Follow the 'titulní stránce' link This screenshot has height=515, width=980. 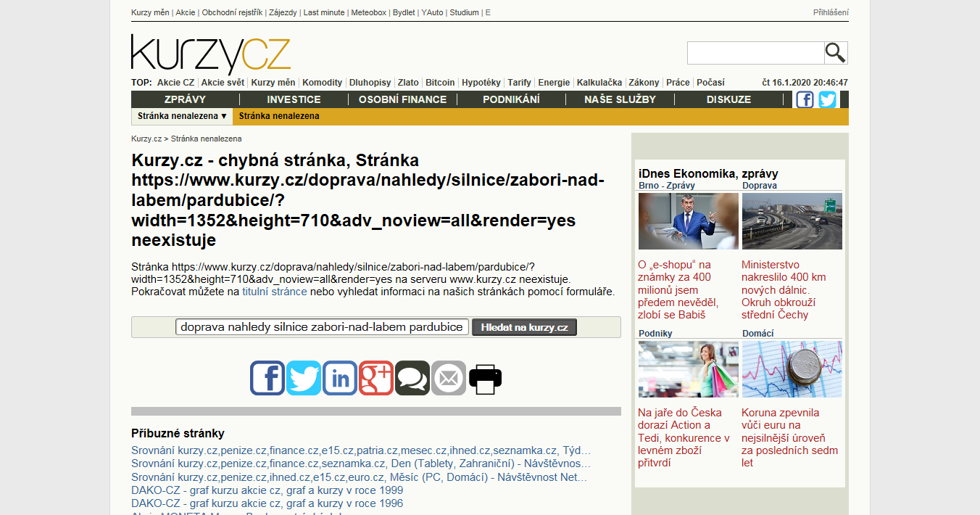coord(275,292)
